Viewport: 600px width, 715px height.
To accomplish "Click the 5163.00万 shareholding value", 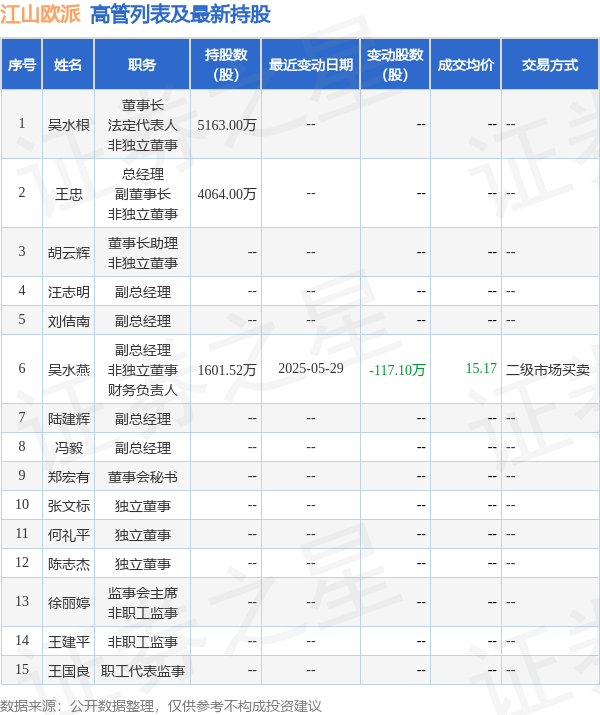I will [x=227, y=125].
